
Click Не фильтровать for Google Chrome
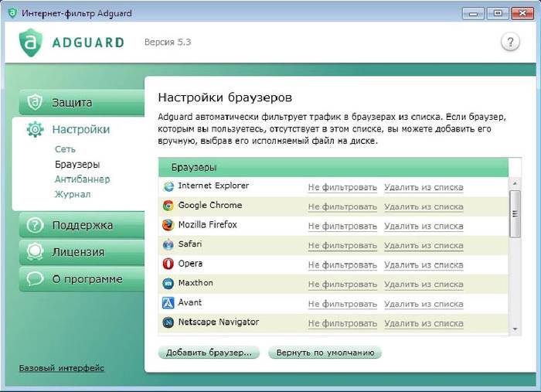point(342,206)
